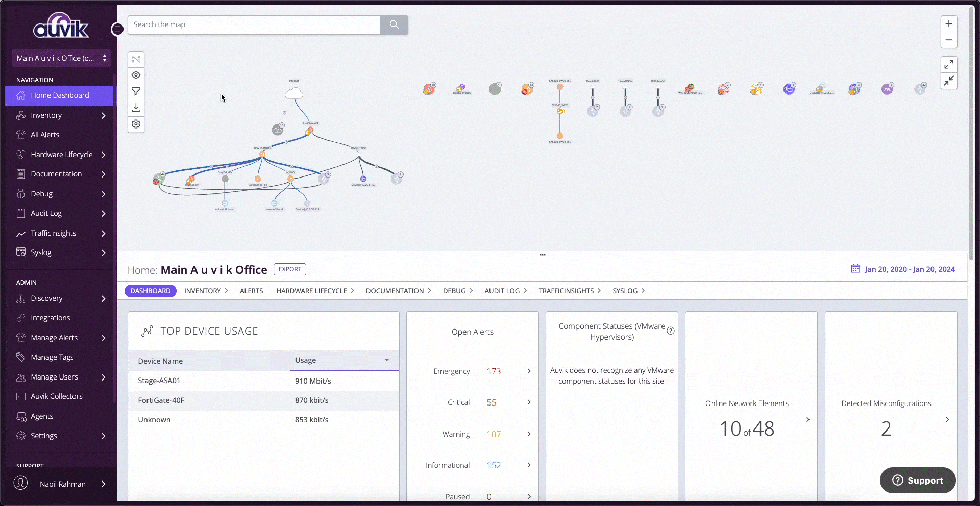Click the VMware statuses help icon
Viewport: 980px width, 506px height.
click(x=671, y=331)
